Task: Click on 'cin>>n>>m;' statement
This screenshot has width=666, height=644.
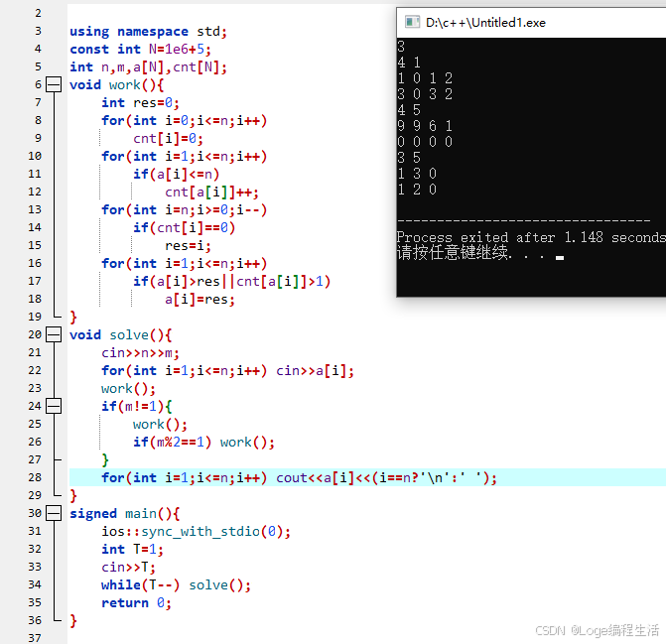Action: click(140, 353)
